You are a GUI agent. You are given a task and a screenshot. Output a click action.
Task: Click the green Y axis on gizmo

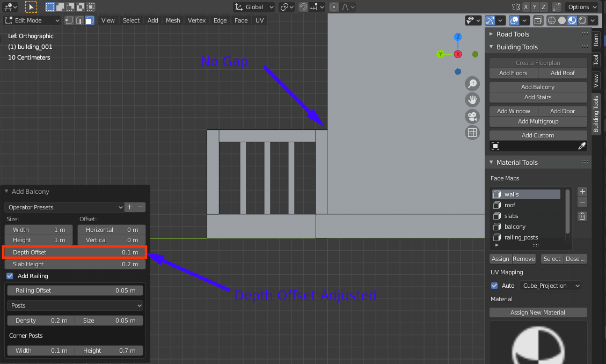point(441,54)
